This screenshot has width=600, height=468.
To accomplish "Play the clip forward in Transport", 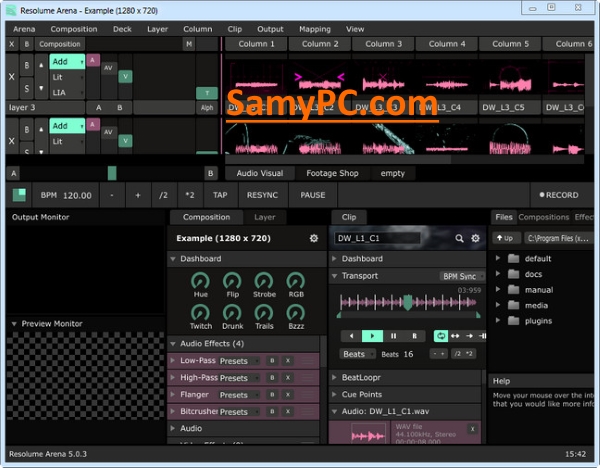I will pos(372,336).
